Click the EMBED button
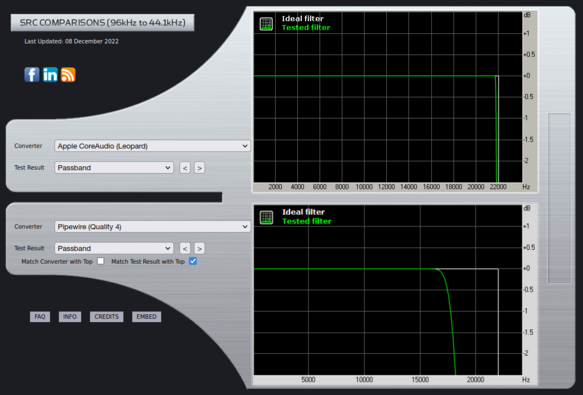 point(146,317)
